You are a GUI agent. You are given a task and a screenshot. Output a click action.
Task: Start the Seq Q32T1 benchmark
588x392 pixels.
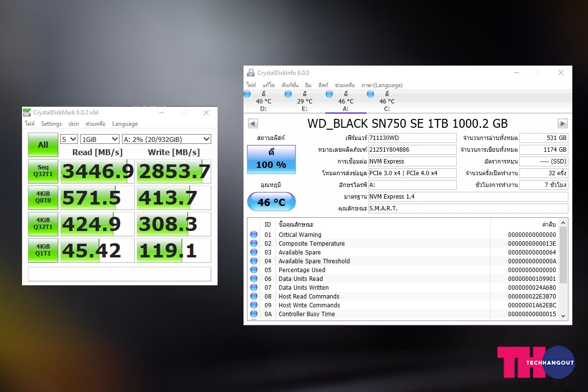coord(43,171)
